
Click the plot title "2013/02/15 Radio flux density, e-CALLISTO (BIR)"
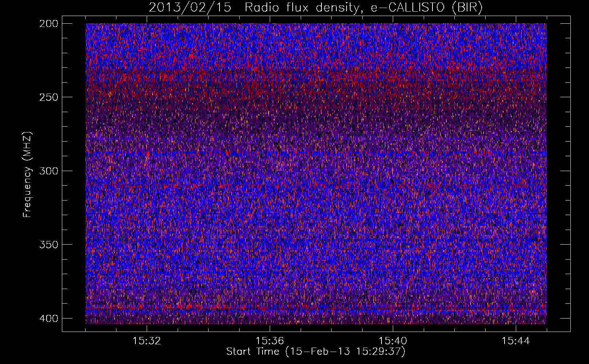(x=316, y=8)
